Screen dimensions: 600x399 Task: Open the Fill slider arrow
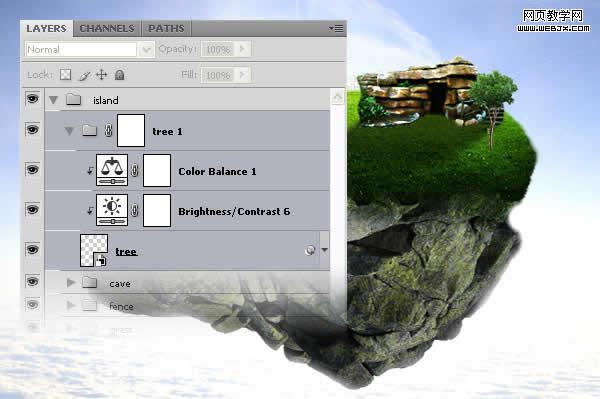[242, 75]
